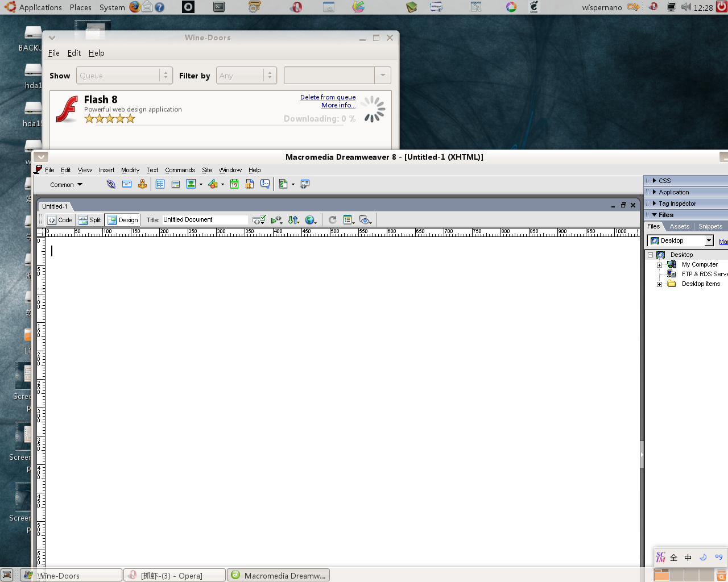Expand the Application panel group

coord(655,192)
